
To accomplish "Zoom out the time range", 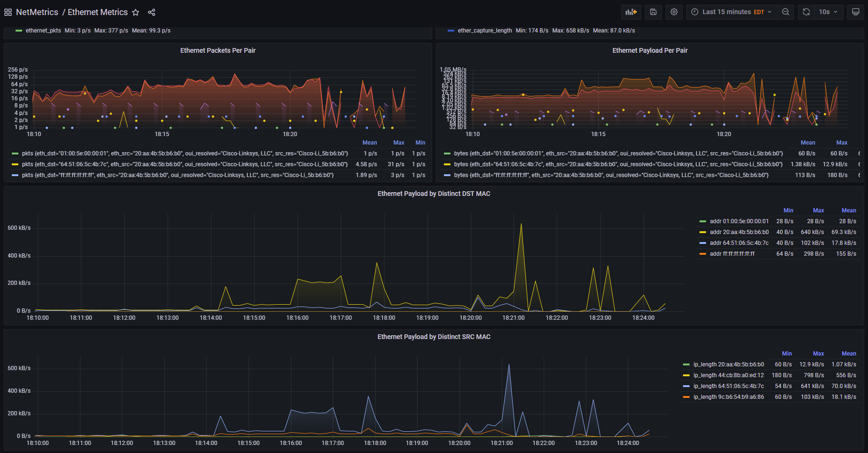I will [x=786, y=12].
